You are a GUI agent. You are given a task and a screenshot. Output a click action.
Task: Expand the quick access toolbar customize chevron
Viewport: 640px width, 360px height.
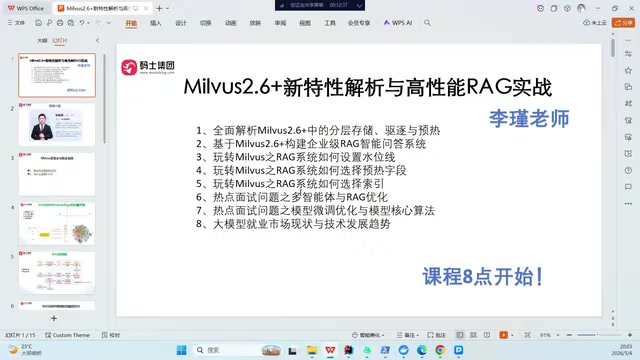109,23
